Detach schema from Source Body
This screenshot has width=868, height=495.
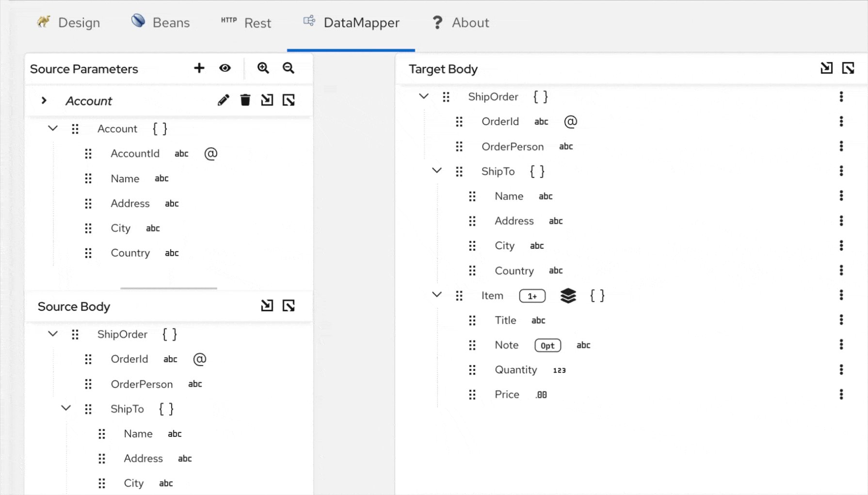tap(289, 306)
